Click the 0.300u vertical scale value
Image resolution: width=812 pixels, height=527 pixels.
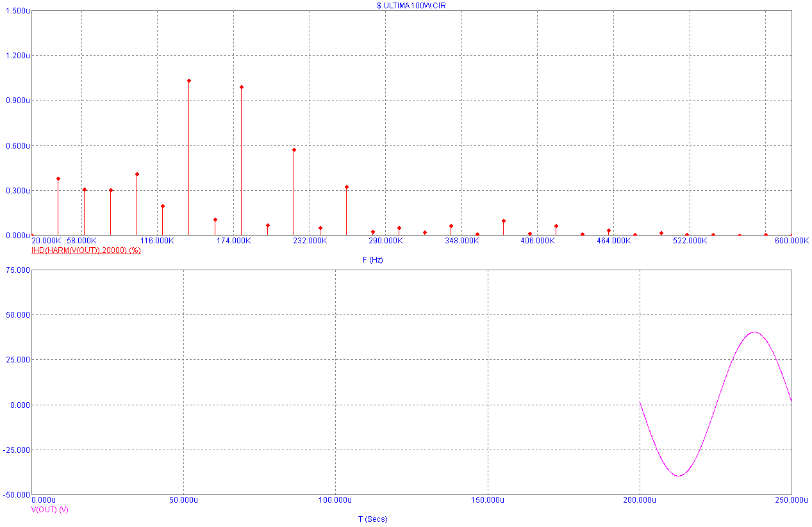[x=17, y=190]
